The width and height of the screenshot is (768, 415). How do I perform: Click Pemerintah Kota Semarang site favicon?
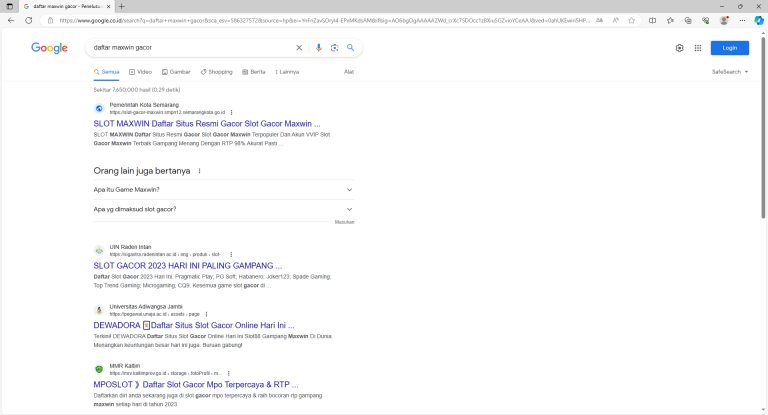[99, 108]
